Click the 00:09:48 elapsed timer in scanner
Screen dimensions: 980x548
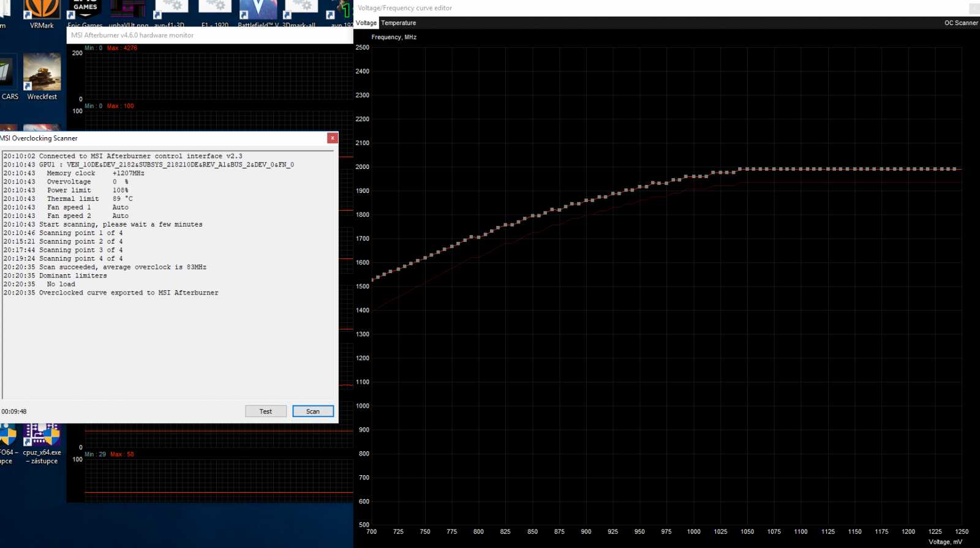[x=14, y=411]
